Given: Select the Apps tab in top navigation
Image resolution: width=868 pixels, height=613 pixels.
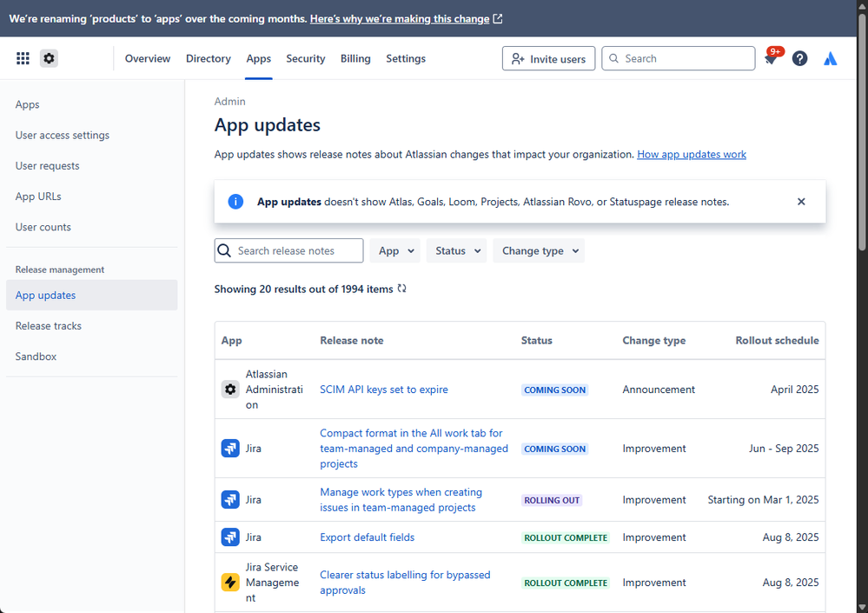Looking at the screenshot, I should (x=259, y=58).
